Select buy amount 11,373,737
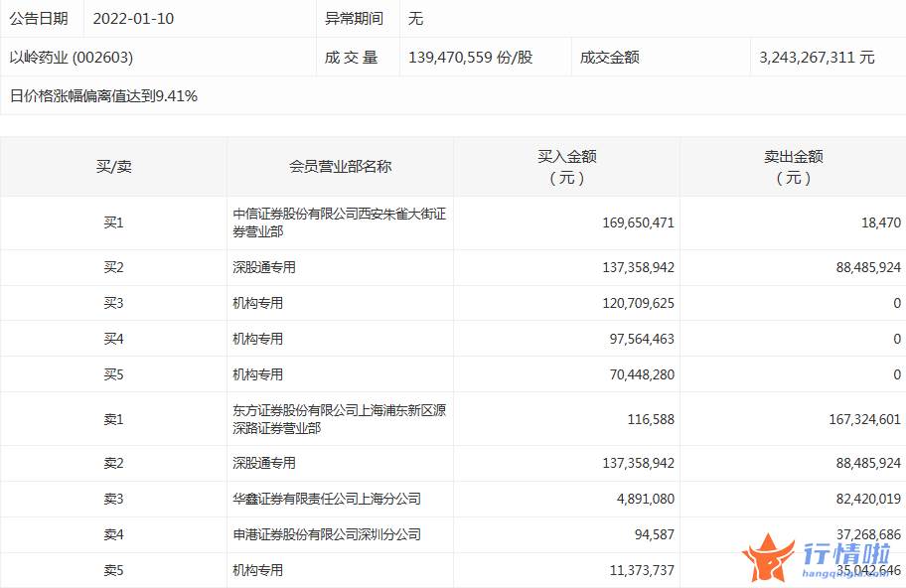Screen dimensions: 906x588 click(642, 571)
